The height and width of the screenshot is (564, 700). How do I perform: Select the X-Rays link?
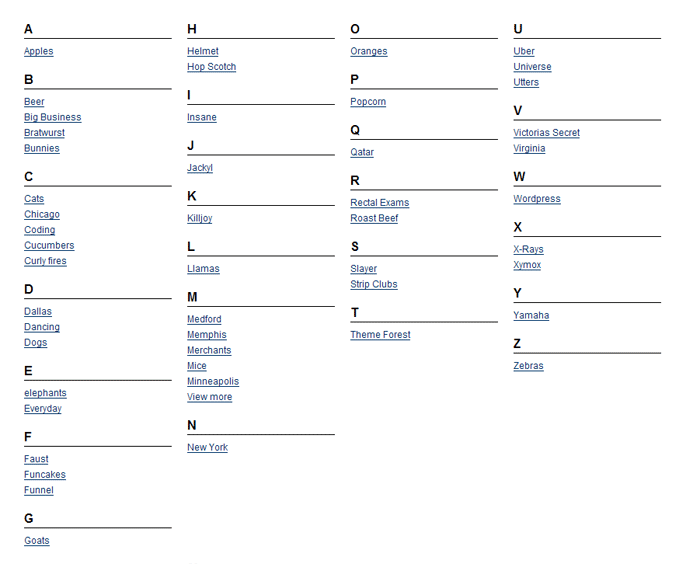[x=528, y=250]
